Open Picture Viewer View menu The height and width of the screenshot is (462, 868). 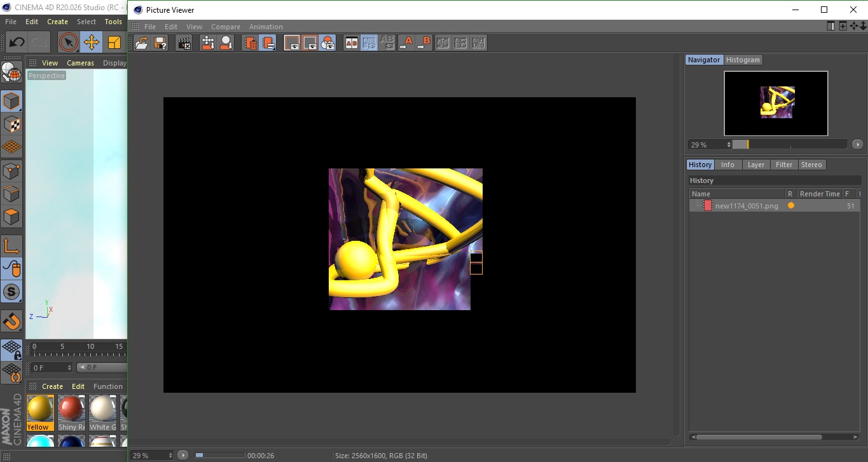click(x=194, y=27)
